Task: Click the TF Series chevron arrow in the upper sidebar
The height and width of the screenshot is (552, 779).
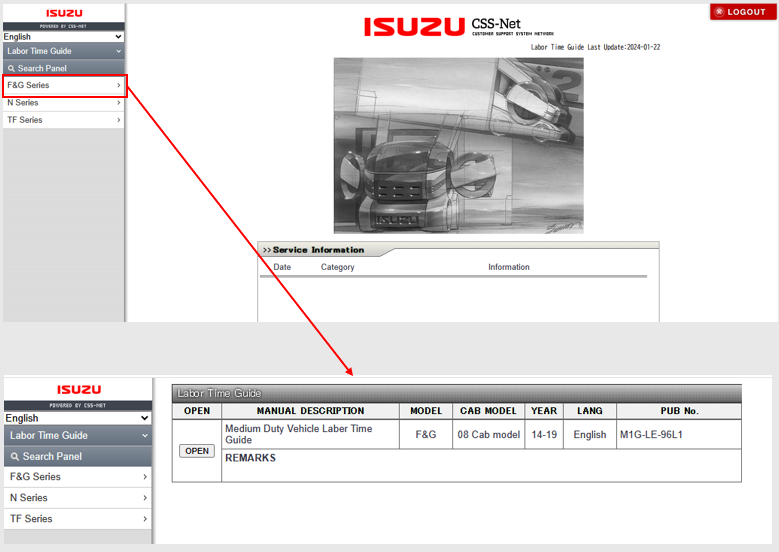Action: click(118, 120)
